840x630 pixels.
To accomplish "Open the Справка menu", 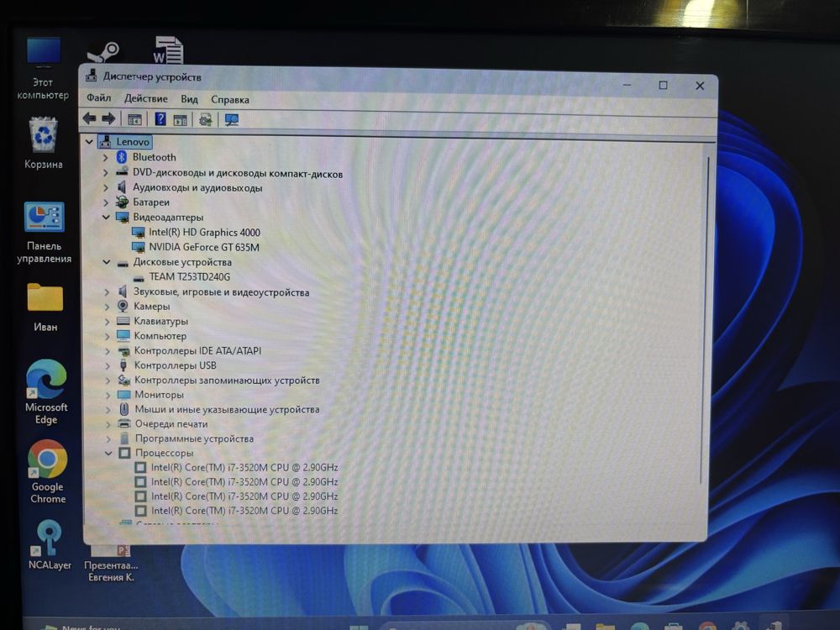I will click(230, 100).
